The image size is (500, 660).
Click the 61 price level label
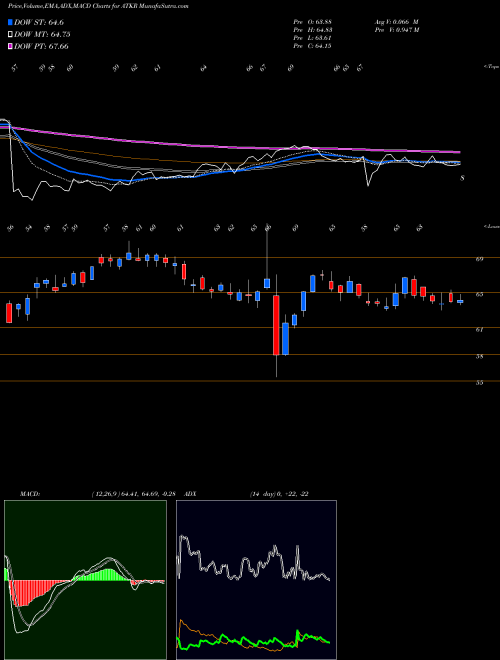click(x=479, y=330)
